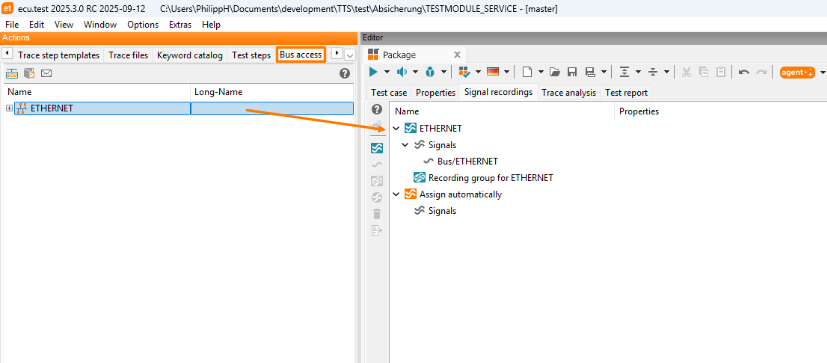Click the orange agent button

(797, 72)
